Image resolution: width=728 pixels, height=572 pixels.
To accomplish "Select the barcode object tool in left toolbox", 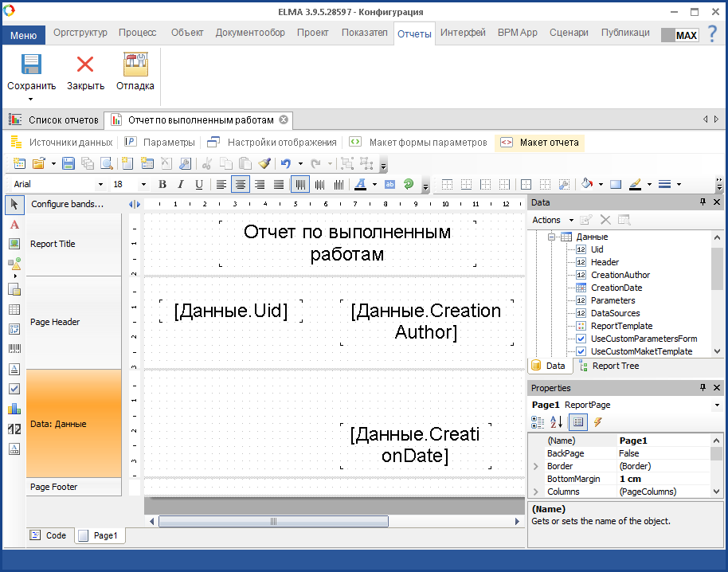I will pos(14,348).
